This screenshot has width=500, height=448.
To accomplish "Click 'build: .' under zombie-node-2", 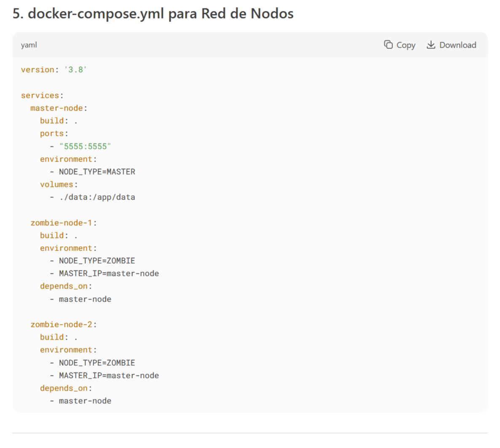I will 59,337.
